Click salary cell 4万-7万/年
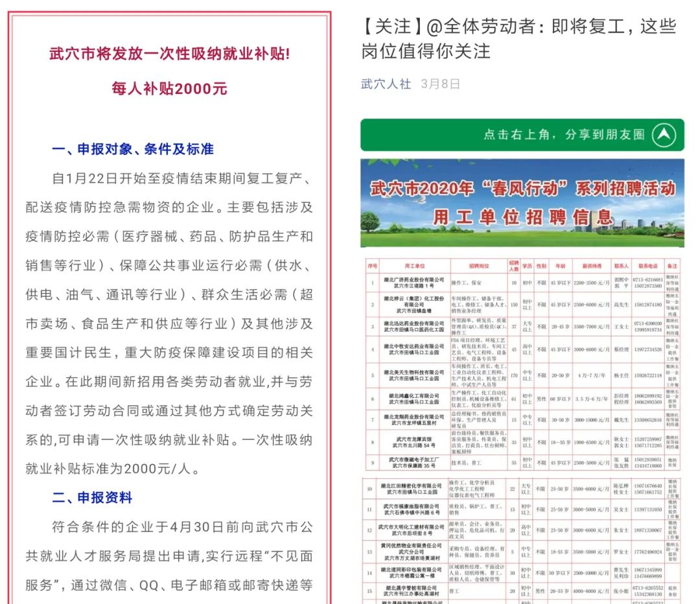This screenshot has width=700, height=604. [592, 375]
